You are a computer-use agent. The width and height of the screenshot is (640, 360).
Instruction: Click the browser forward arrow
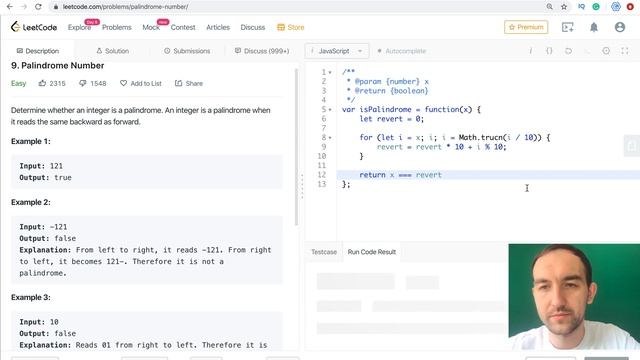(24, 7)
